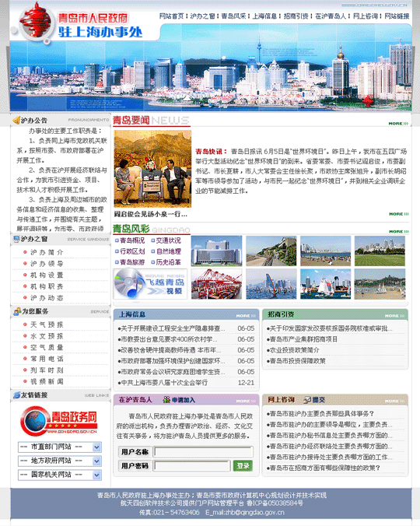Open MORE link in 青岛要闻 header

pyautogui.click(x=398, y=124)
